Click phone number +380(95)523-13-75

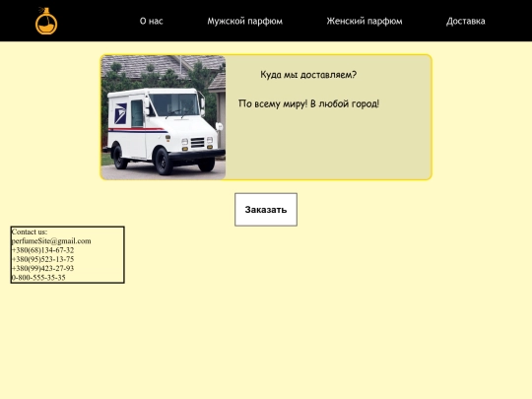42,259
